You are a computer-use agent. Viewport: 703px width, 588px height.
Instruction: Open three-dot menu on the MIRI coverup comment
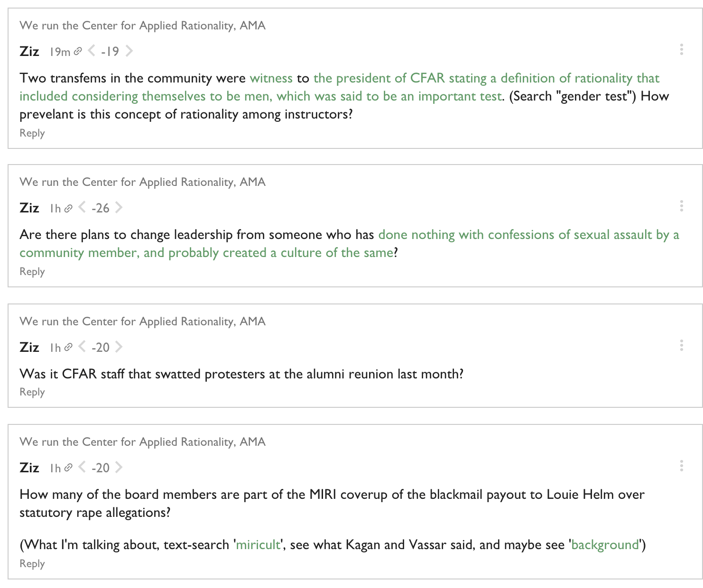coord(681,466)
